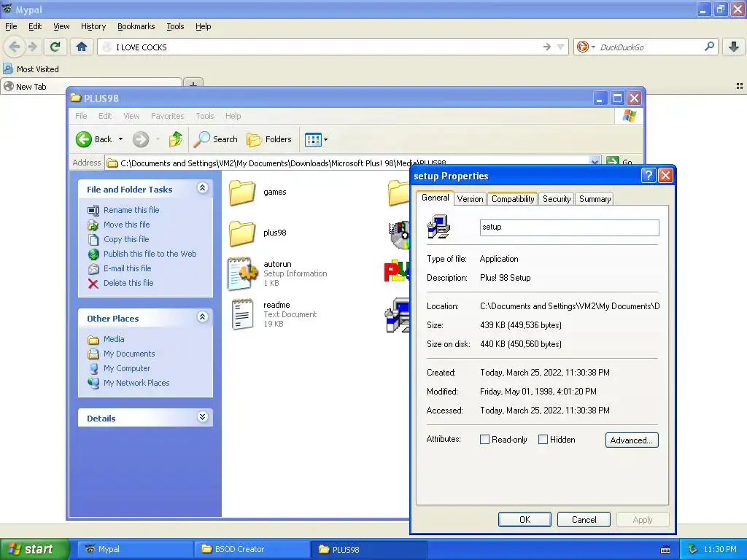Switch to BSOD Creator taskbar item
Image resolution: width=747 pixels, height=560 pixels.
(x=252, y=549)
